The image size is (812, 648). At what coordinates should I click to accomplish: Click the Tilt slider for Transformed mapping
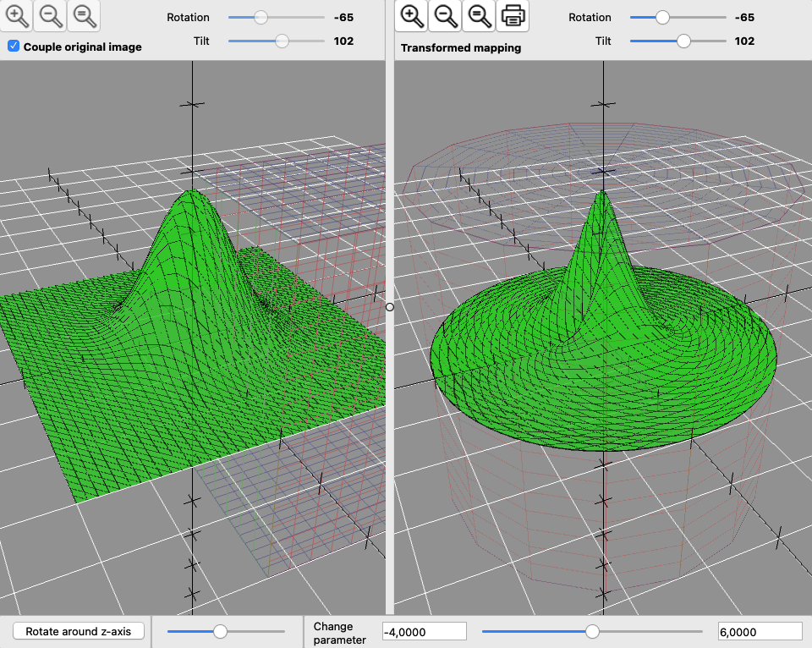(683, 41)
